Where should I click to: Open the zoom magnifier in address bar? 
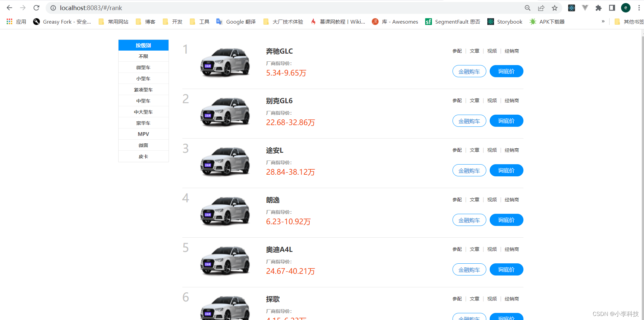click(527, 8)
